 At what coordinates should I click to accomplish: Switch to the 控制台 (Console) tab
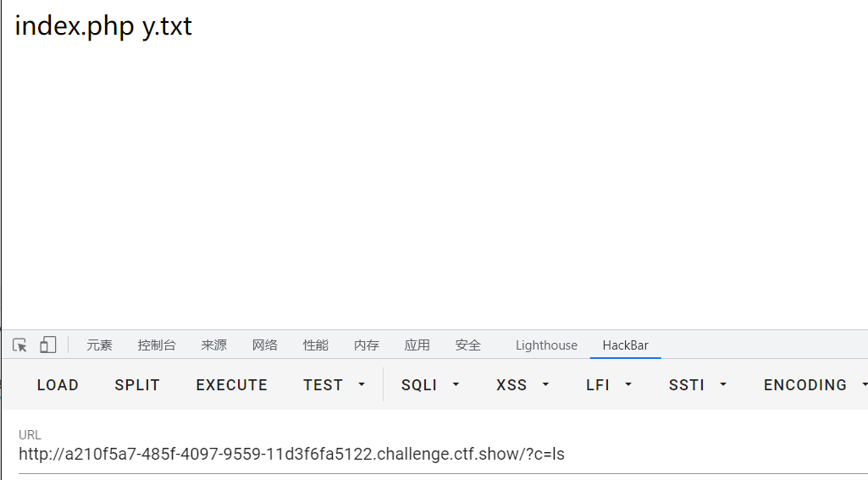click(x=157, y=345)
